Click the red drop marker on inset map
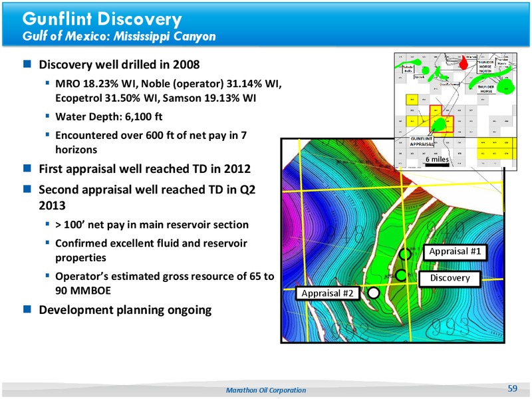This screenshot has height=399, width=532. point(463,63)
